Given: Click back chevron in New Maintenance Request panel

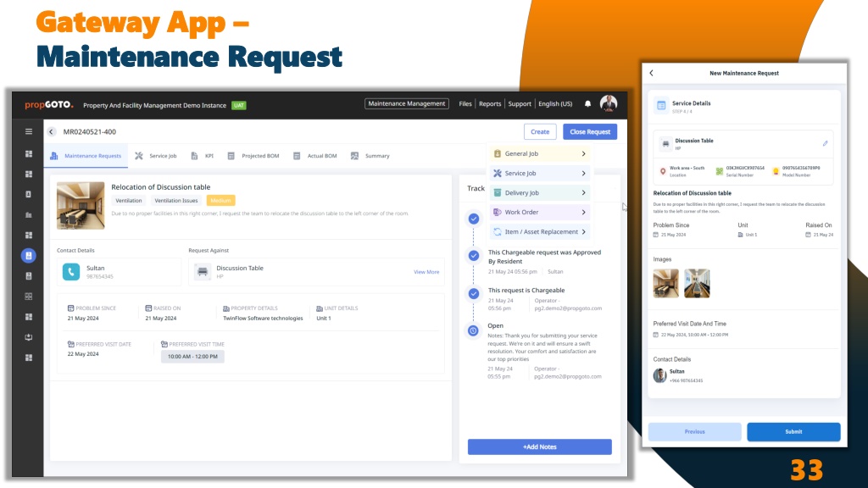Looking at the screenshot, I should [652, 73].
